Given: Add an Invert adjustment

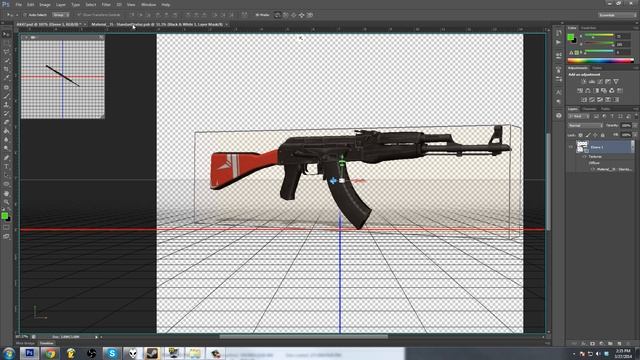Looking at the screenshot, I should pyautogui.click(x=584, y=100).
